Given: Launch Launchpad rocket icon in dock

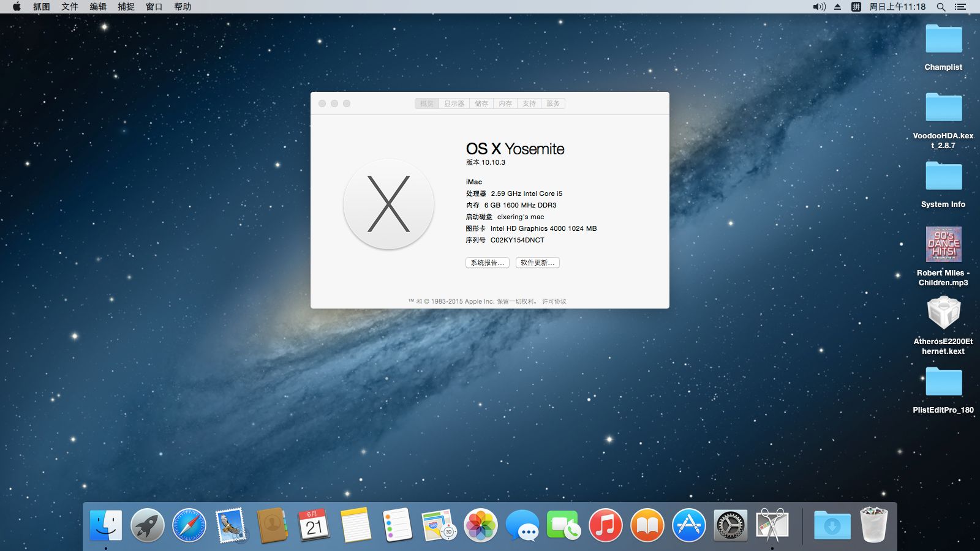Looking at the screenshot, I should pyautogui.click(x=148, y=525).
